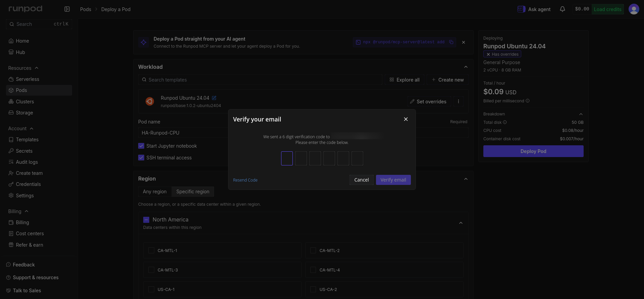Collapse the Breakdown cost list
644x299 pixels.
click(x=581, y=114)
